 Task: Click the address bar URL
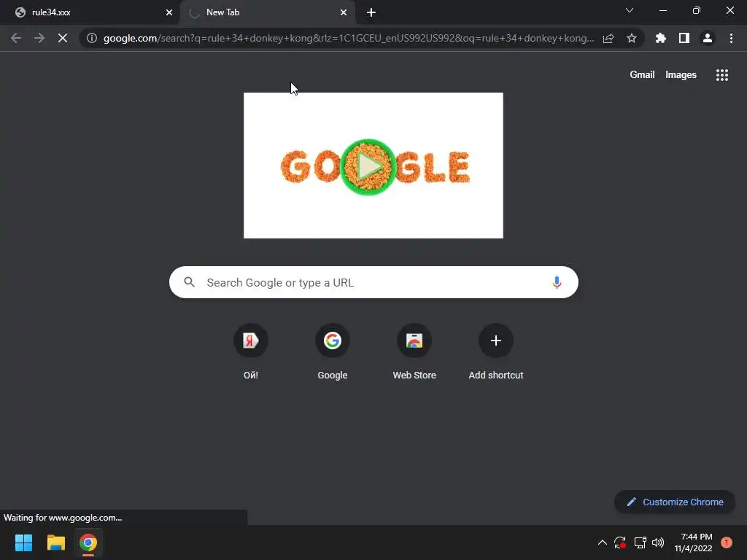[x=349, y=38]
